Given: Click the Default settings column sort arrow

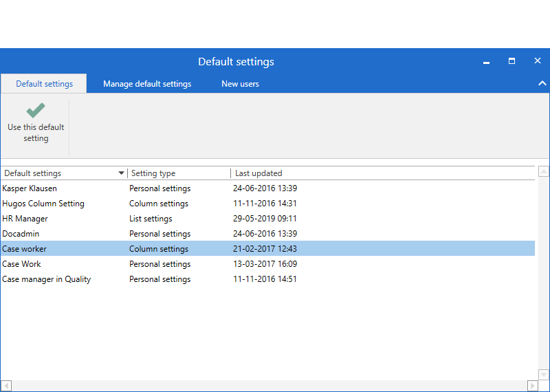Looking at the screenshot, I should (x=122, y=173).
